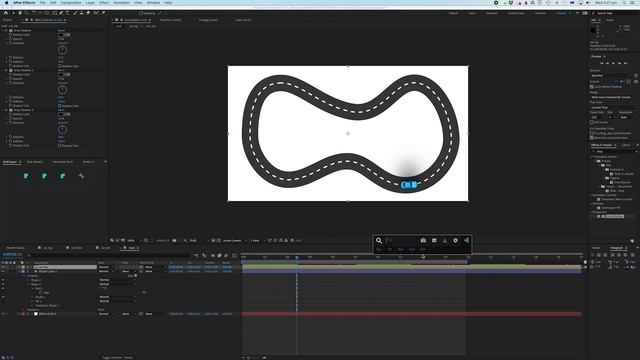Click the first blue script icon in DuiKlipper panel
The image size is (640, 360).
coord(26,176)
